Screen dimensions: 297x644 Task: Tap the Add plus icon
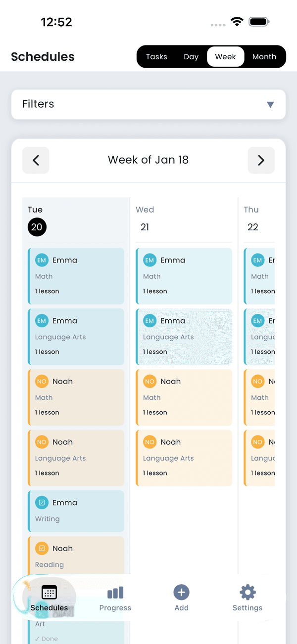(x=181, y=592)
